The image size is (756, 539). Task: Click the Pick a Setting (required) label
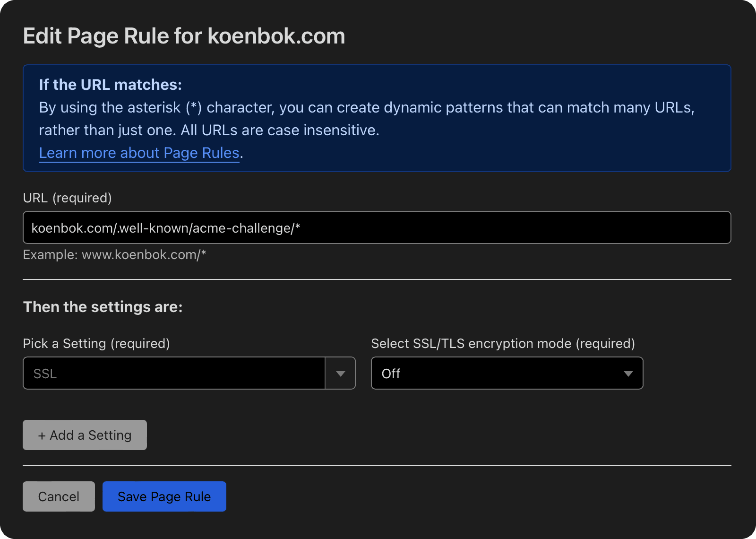coord(96,343)
